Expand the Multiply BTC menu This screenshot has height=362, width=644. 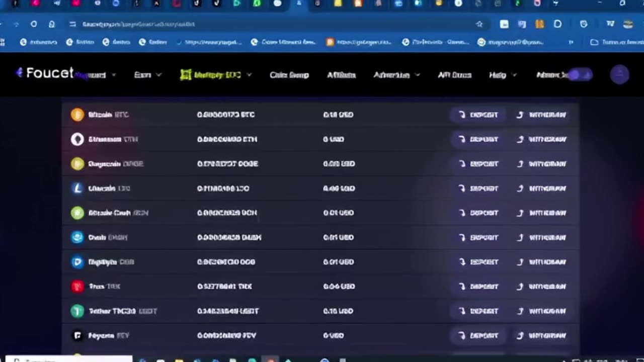(216, 75)
